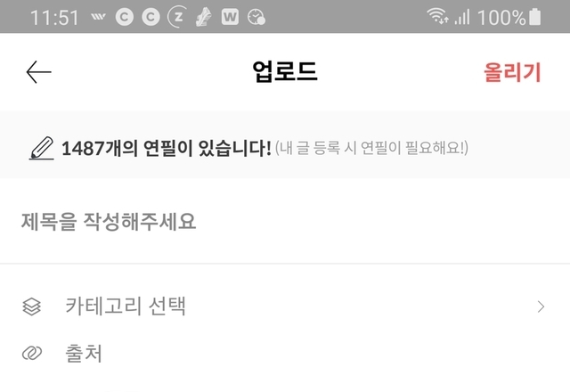Tap the circled Z notification icon
Image resolution: width=570 pixels, height=392 pixels.
[177, 17]
